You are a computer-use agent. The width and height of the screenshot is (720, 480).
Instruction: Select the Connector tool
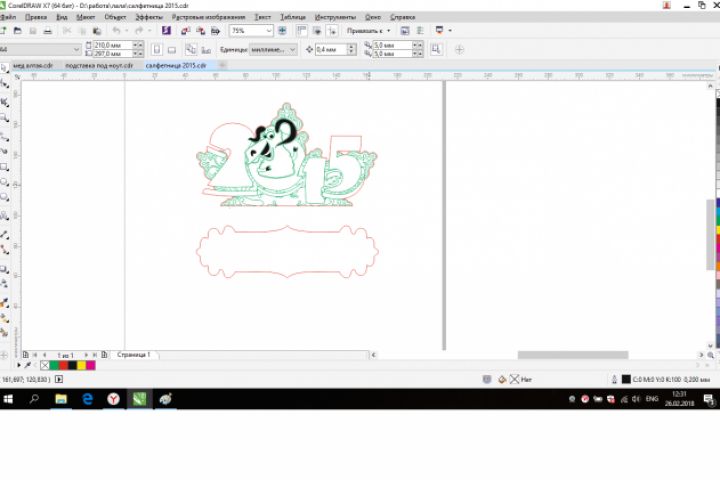point(4,250)
